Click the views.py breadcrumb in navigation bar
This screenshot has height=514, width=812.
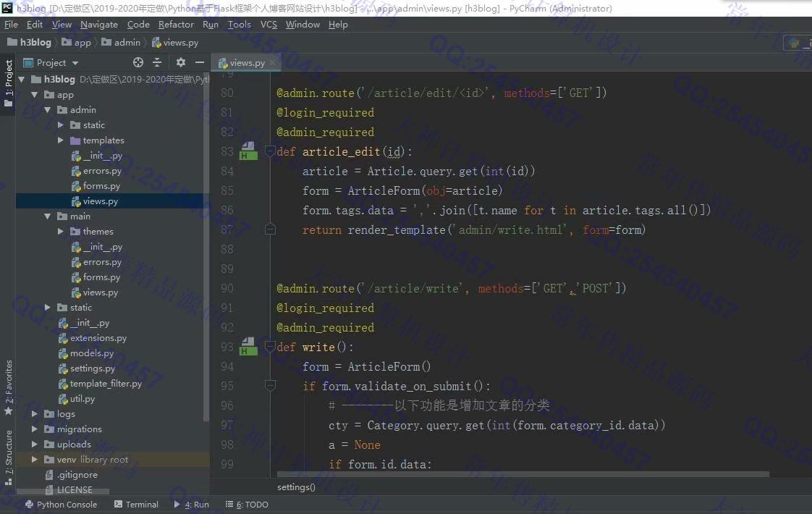point(175,43)
